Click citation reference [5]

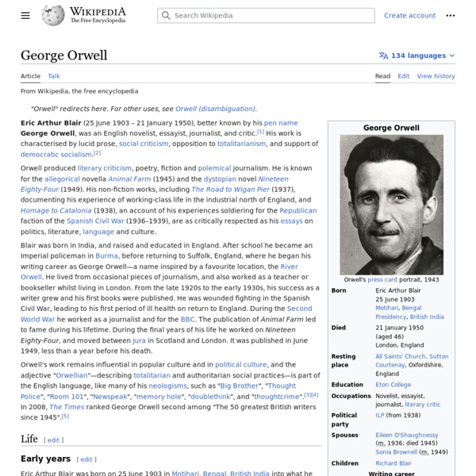pyautogui.click(x=65, y=416)
